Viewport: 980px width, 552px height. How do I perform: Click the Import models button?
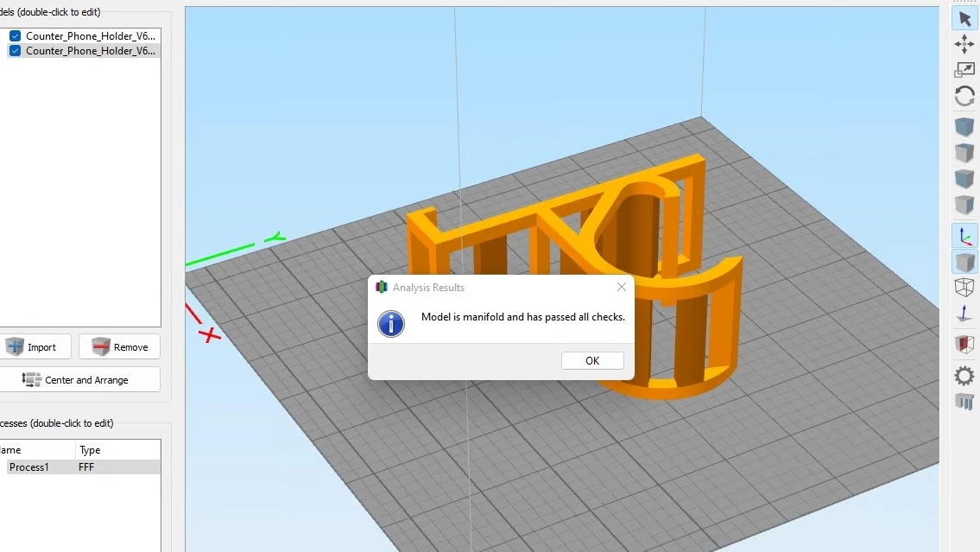tap(35, 347)
